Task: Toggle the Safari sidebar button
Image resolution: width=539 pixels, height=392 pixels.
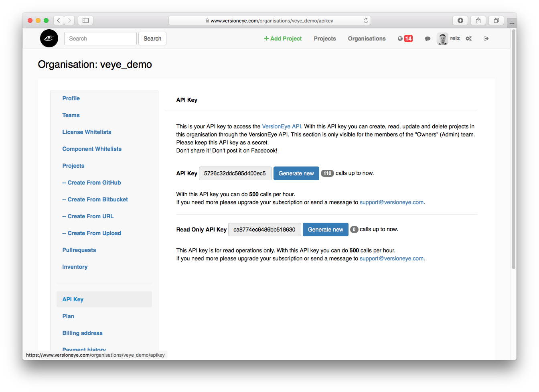Action: (85, 20)
